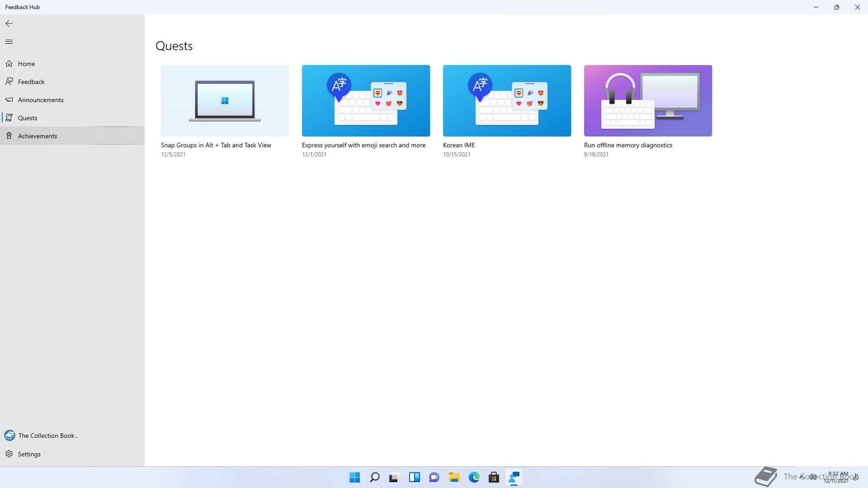This screenshot has height=488, width=868.
Task: Click the Korean IME quest title
Action: point(459,145)
